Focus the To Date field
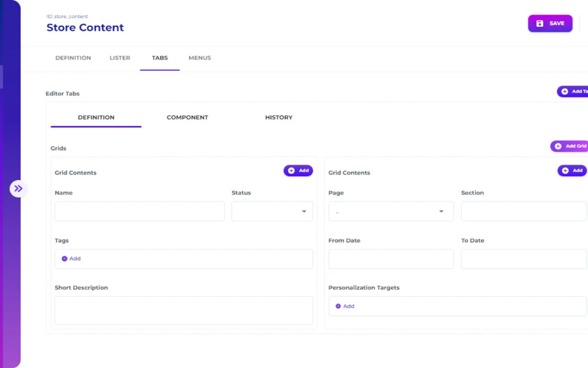Viewport: 588px width, 368px height. 524,259
